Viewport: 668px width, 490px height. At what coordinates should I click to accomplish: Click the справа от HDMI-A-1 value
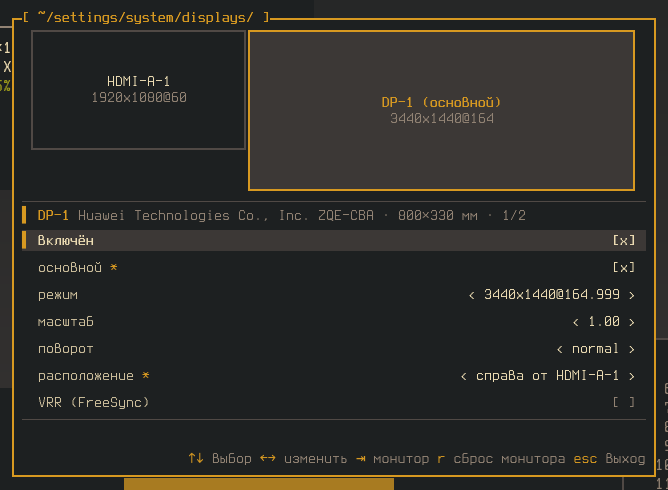coord(547,375)
